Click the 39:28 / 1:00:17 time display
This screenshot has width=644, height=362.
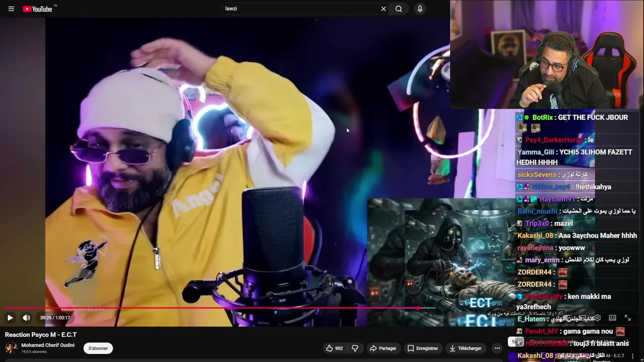click(x=55, y=318)
